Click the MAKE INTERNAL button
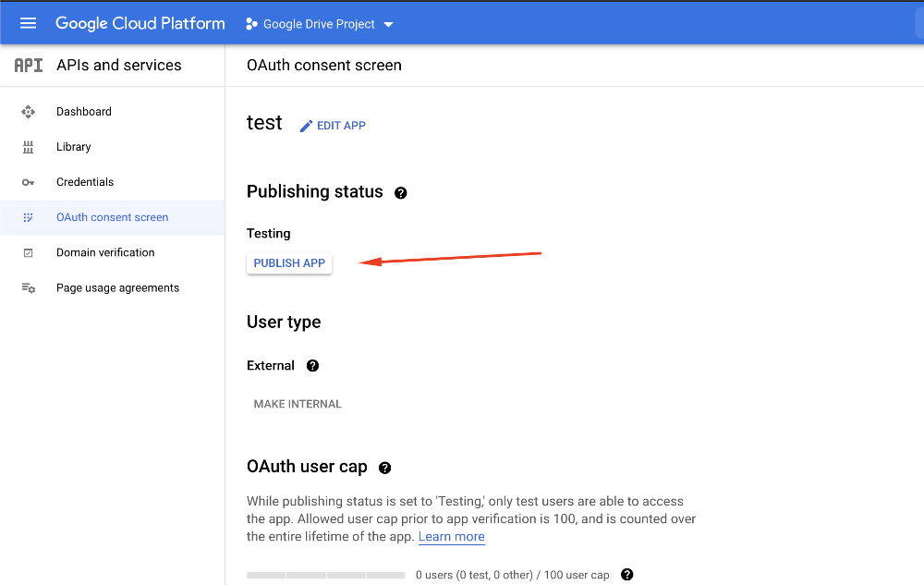This screenshot has width=924, height=585. pyautogui.click(x=298, y=404)
